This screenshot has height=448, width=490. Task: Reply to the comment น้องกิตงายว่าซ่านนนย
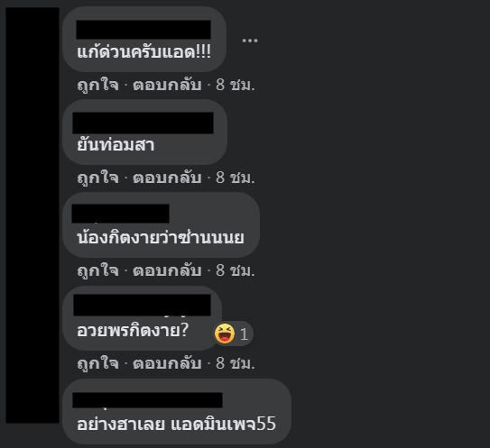click(x=167, y=270)
